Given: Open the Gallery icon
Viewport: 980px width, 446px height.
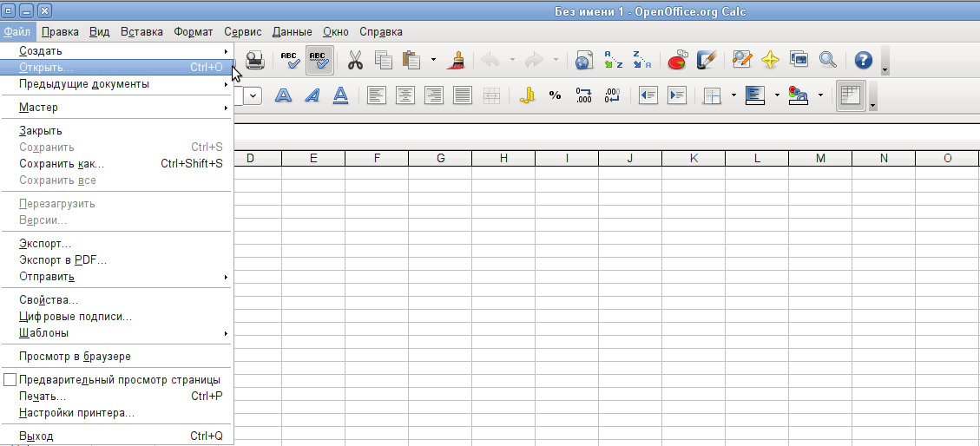Looking at the screenshot, I should 799,60.
